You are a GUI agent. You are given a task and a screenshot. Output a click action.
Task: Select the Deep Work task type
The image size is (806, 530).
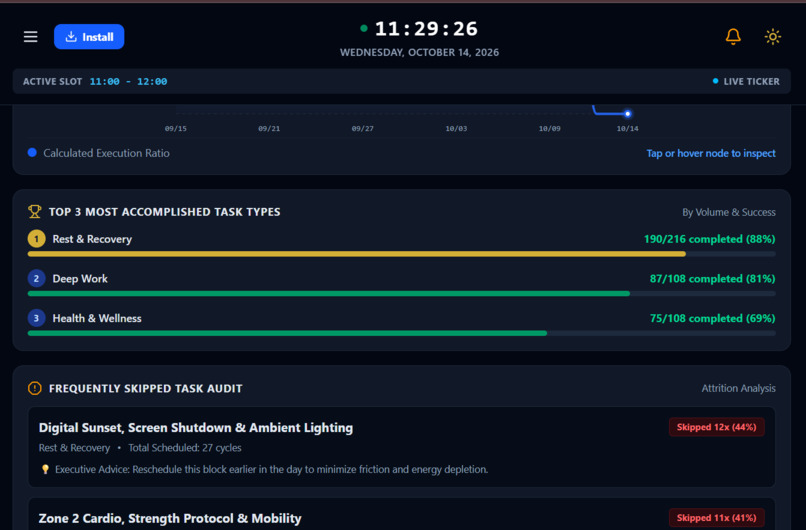(x=80, y=279)
